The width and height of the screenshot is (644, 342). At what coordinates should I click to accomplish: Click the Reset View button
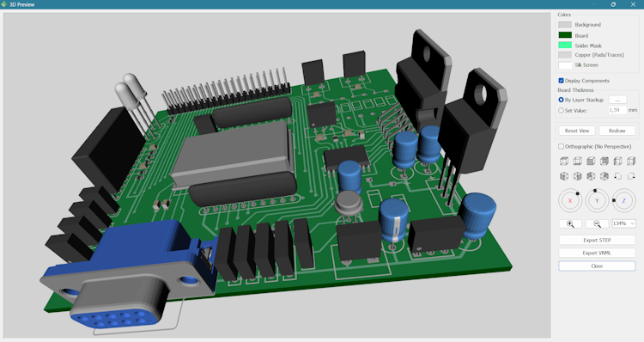[x=577, y=131]
